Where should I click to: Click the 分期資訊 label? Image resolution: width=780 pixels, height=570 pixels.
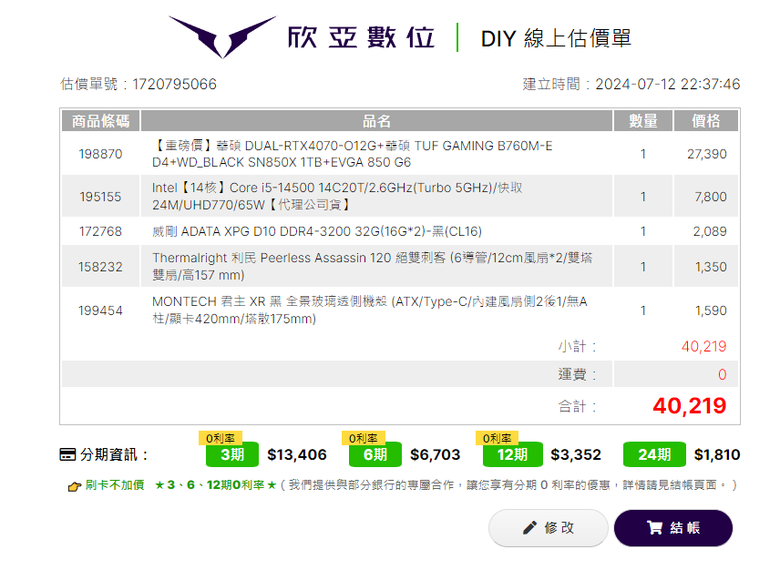pyautogui.click(x=113, y=455)
